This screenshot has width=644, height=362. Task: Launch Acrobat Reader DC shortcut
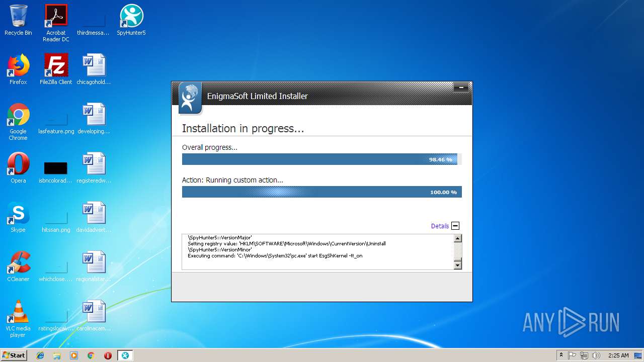56,23
